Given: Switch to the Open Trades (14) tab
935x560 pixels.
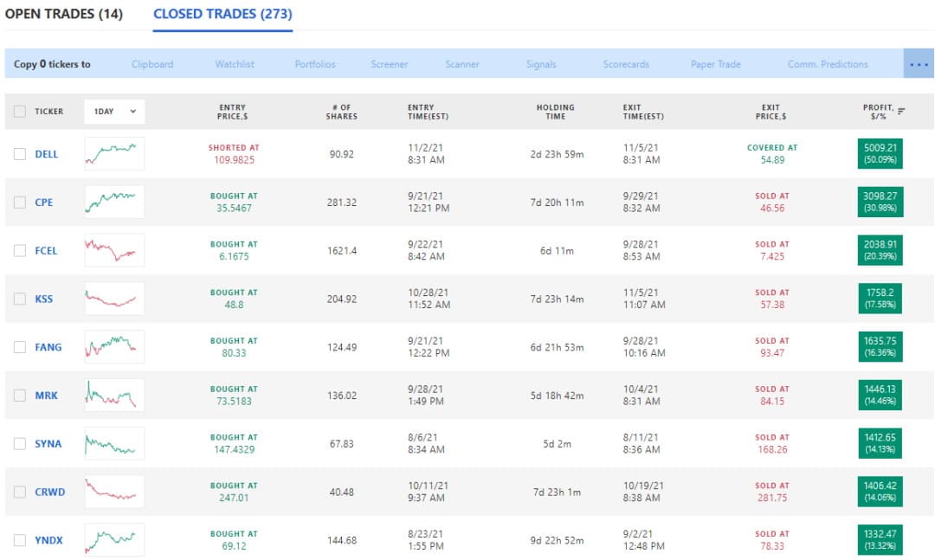Looking at the screenshot, I should tap(64, 15).
